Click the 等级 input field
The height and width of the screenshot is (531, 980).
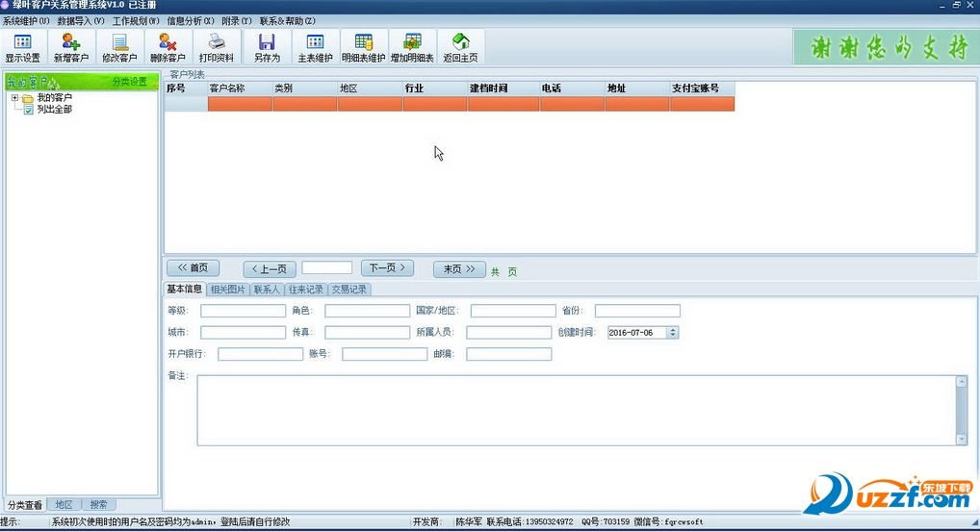[244, 311]
